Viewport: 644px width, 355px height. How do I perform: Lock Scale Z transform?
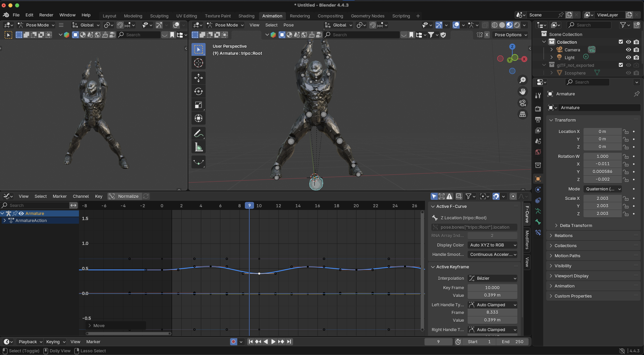626,214
